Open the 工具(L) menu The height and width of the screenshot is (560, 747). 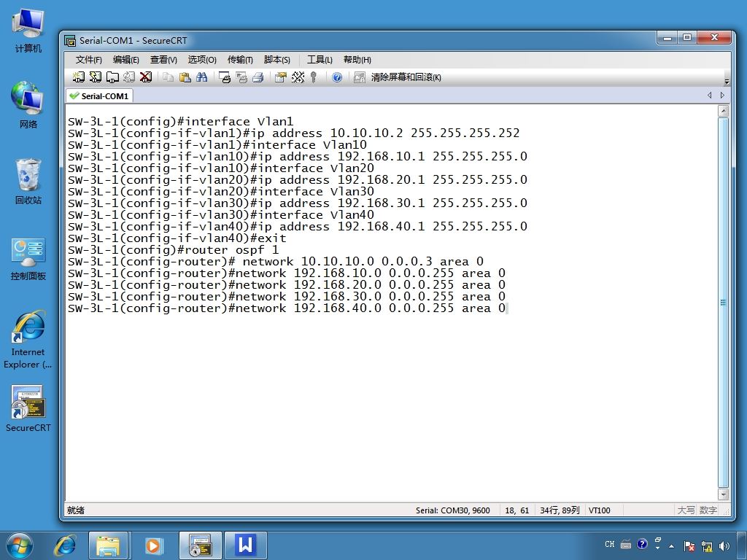click(320, 60)
